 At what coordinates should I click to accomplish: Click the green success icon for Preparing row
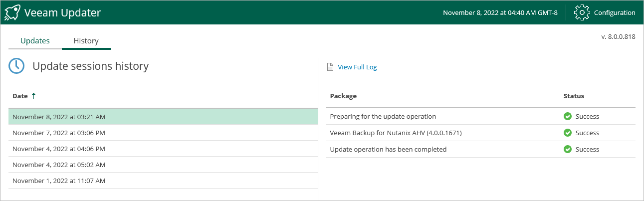click(x=567, y=117)
